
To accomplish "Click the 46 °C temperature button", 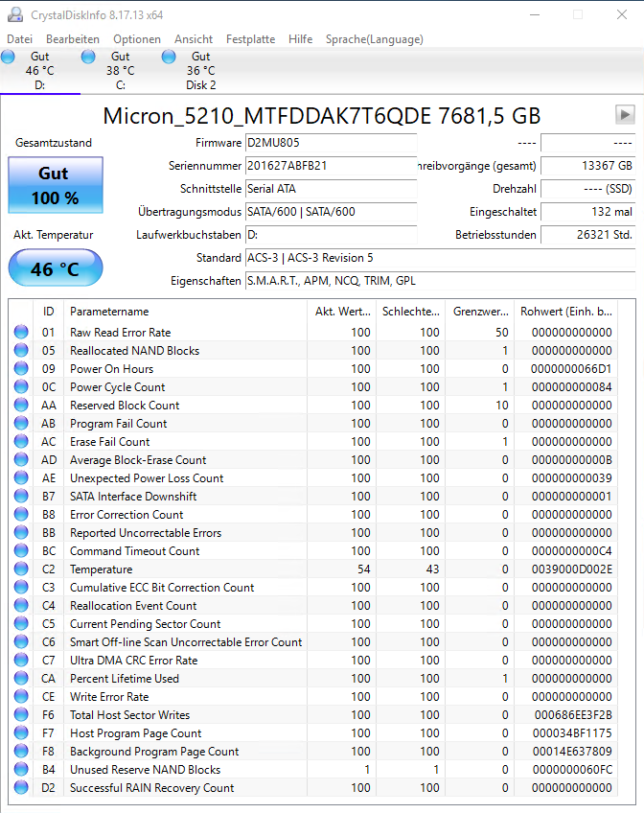I will pyautogui.click(x=56, y=268).
